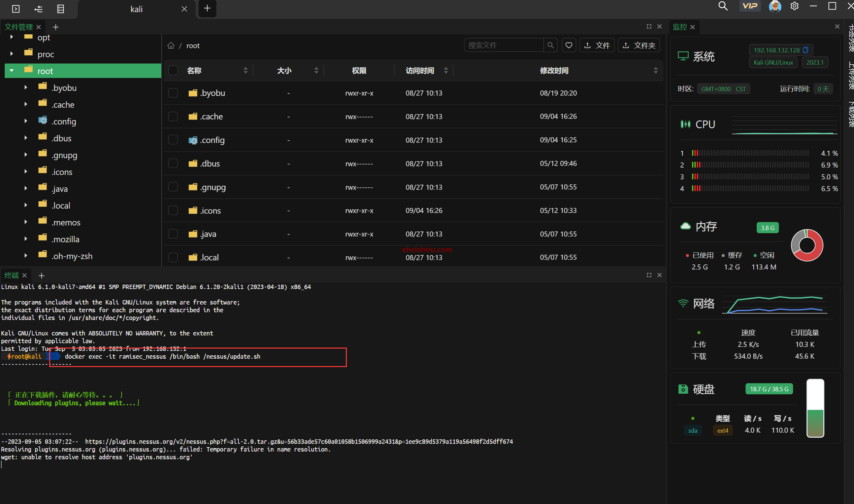
Task: Click the 内存 cloud icon
Action: [685, 226]
